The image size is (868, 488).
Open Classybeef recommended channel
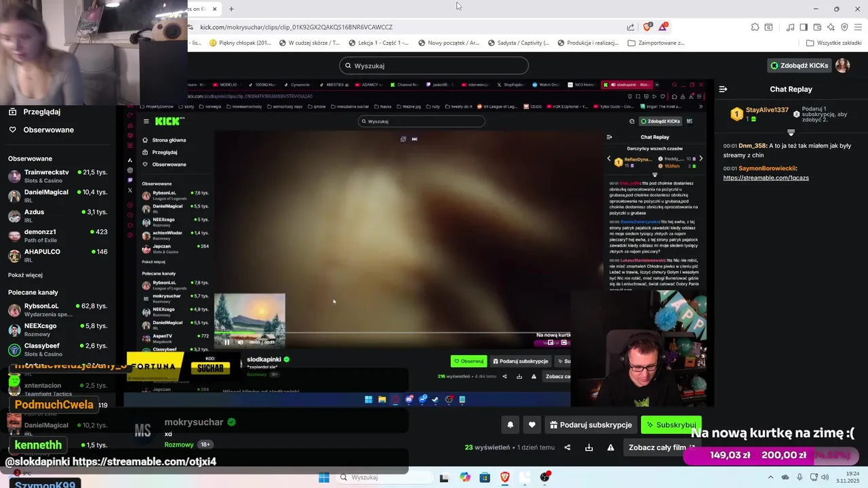pyautogui.click(x=58, y=349)
